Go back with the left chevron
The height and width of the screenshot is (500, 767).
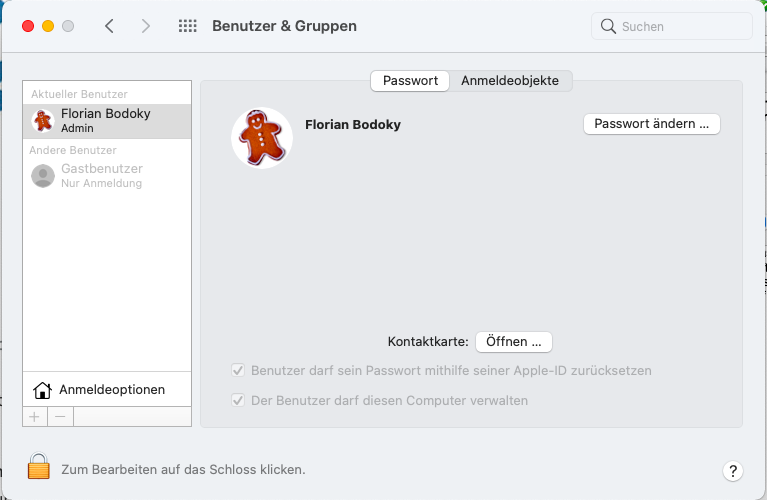coord(109,26)
